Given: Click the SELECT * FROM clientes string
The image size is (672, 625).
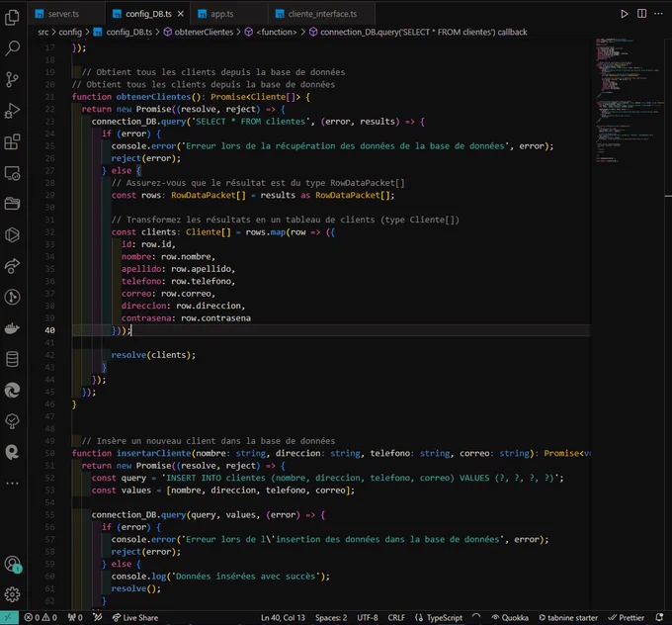Looking at the screenshot, I should tap(251, 122).
